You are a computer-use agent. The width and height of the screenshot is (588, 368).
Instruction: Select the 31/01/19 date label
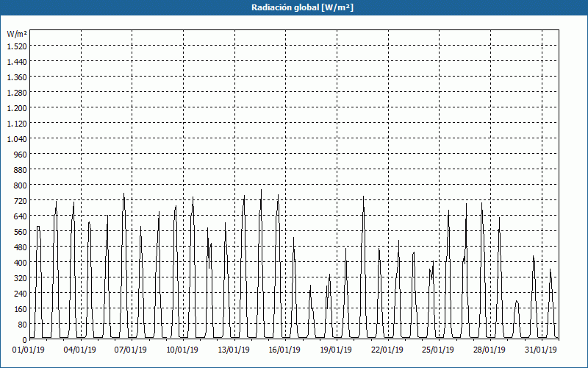click(541, 350)
